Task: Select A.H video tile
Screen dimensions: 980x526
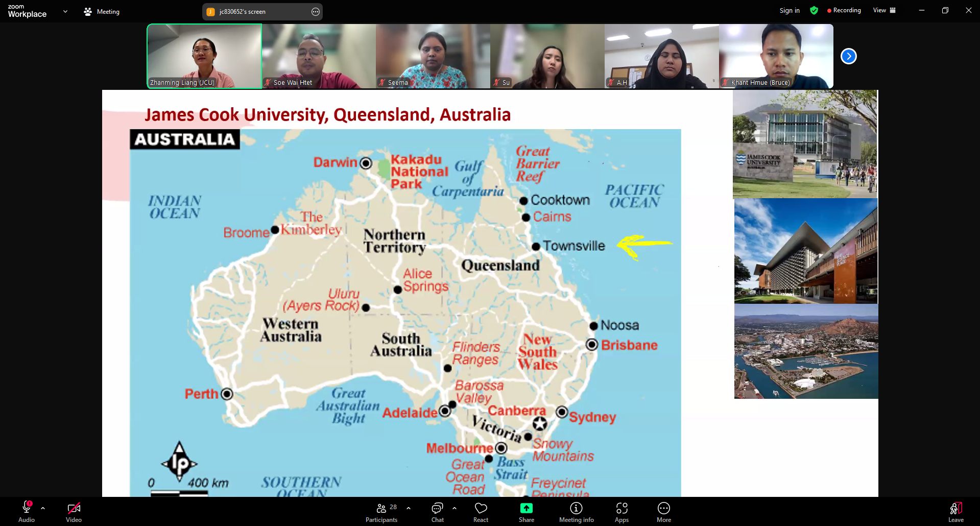Action: click(x=662, y=56)
